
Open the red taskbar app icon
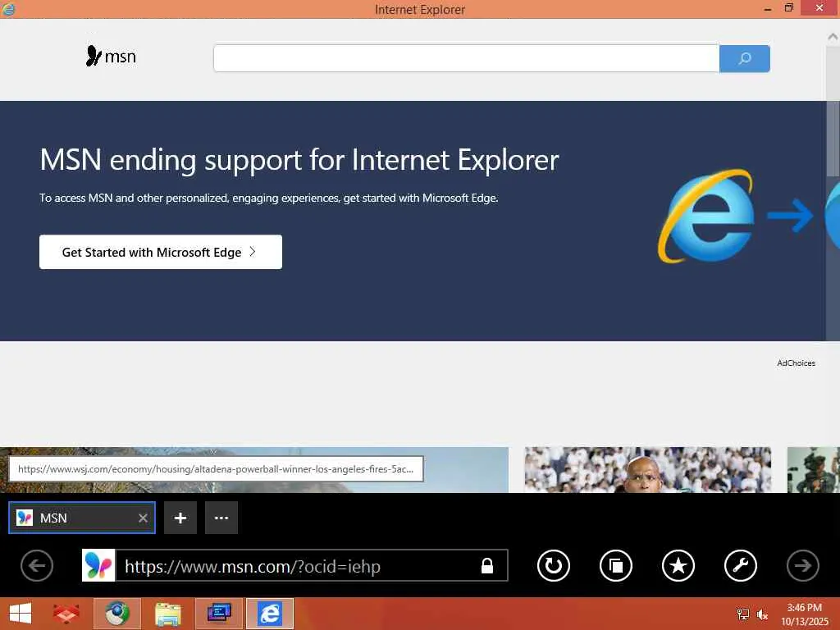(66, 614)
